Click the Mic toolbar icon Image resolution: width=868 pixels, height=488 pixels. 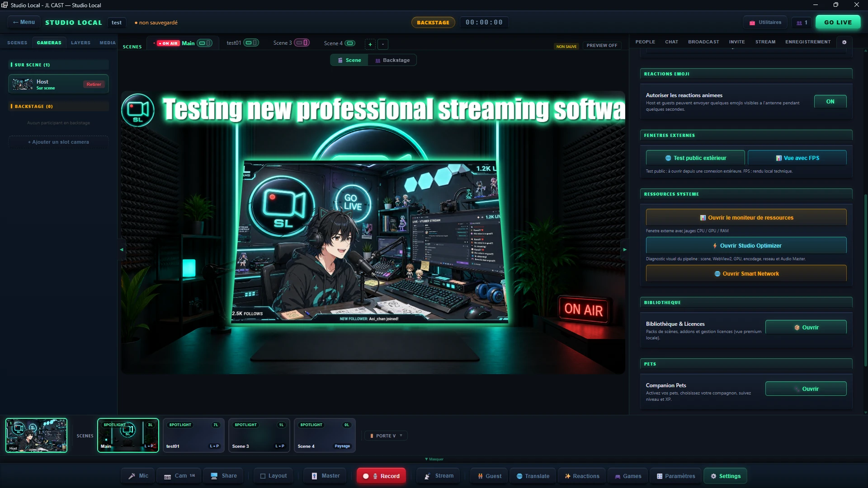[x=138, y=476]
